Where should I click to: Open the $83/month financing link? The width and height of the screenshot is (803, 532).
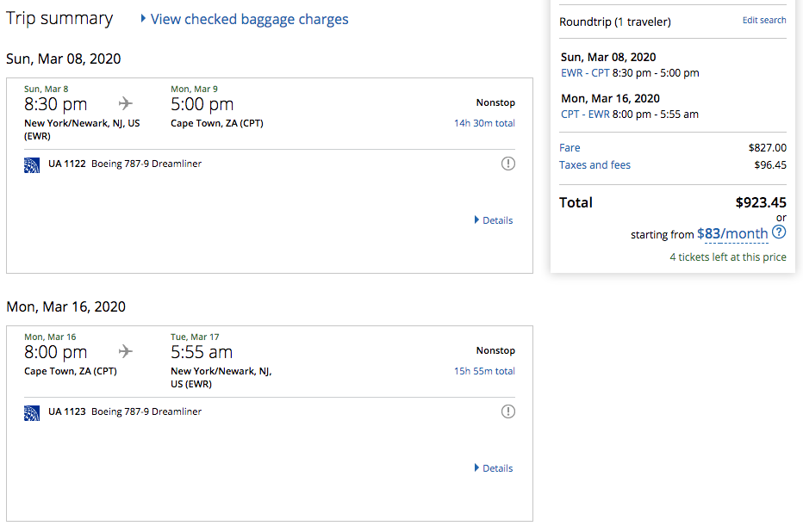coord(732,233)
